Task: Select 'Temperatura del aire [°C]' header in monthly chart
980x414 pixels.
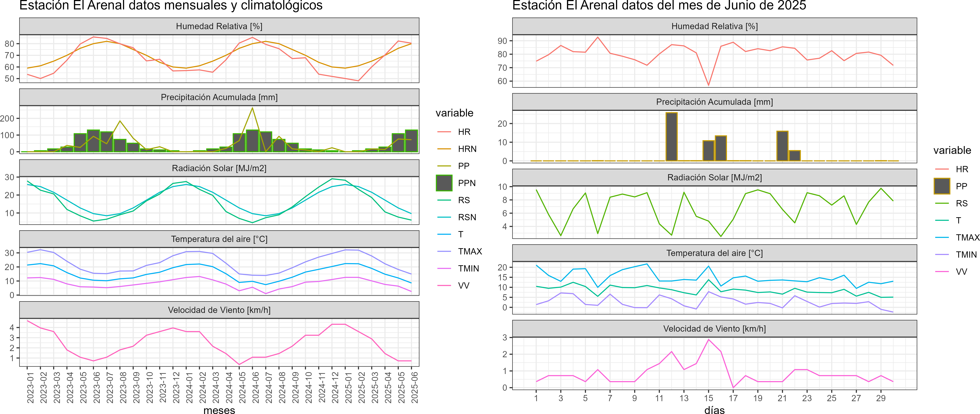Action: (x=219, y=239)
